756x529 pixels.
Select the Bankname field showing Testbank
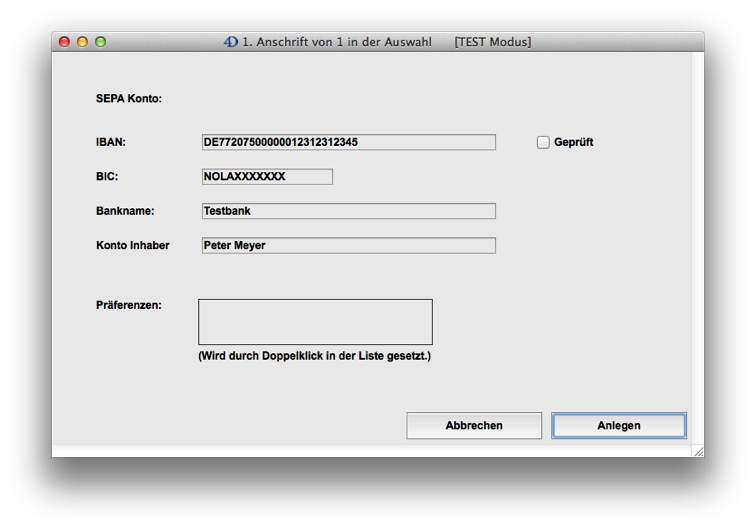(348, 211)
